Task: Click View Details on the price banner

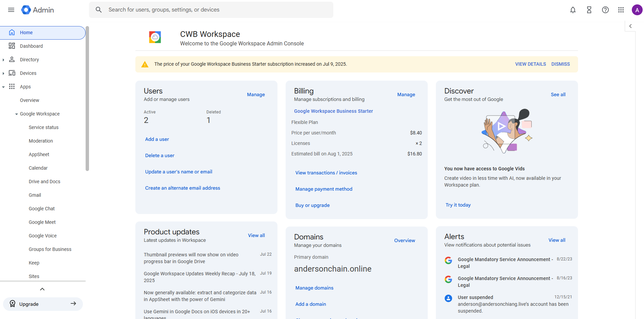Action: (x=531, y=64)
